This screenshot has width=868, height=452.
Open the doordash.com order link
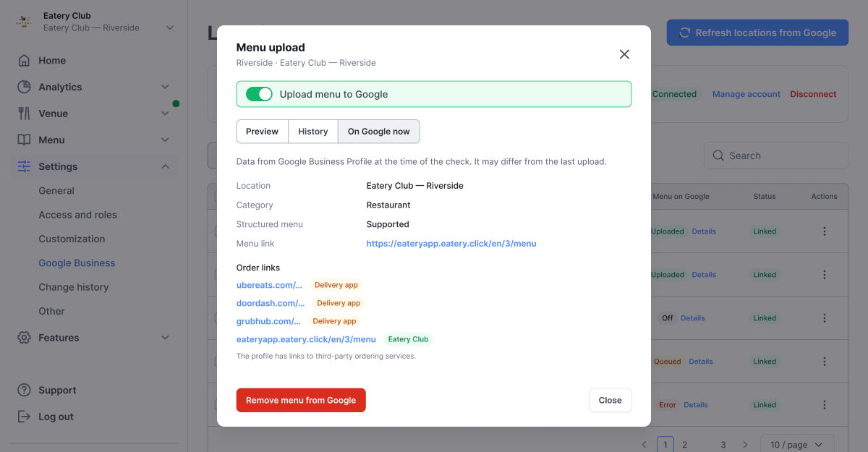(x=271, y=303)
